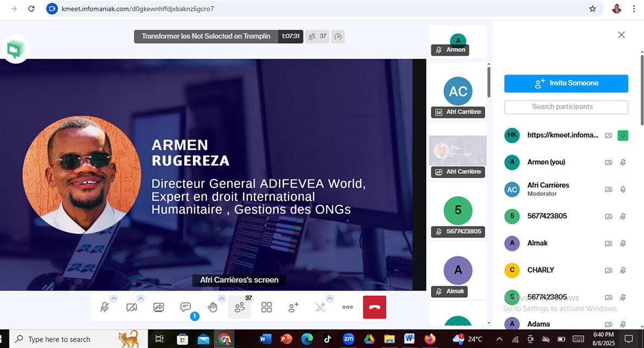This screenshot has width=644, height=348.
Task: Click muted mic icon in CHARLY's row
Action: 623,270
